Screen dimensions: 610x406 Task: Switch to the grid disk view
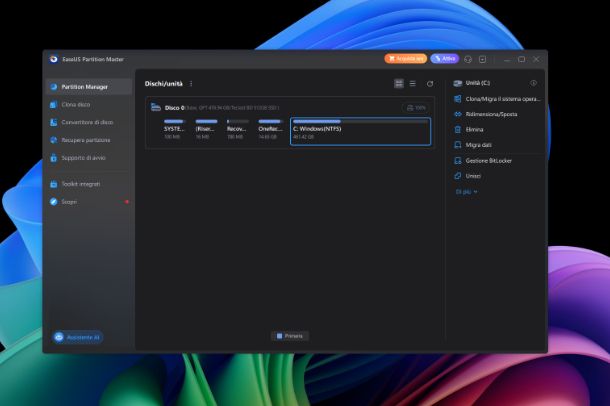tap(399, 84)
